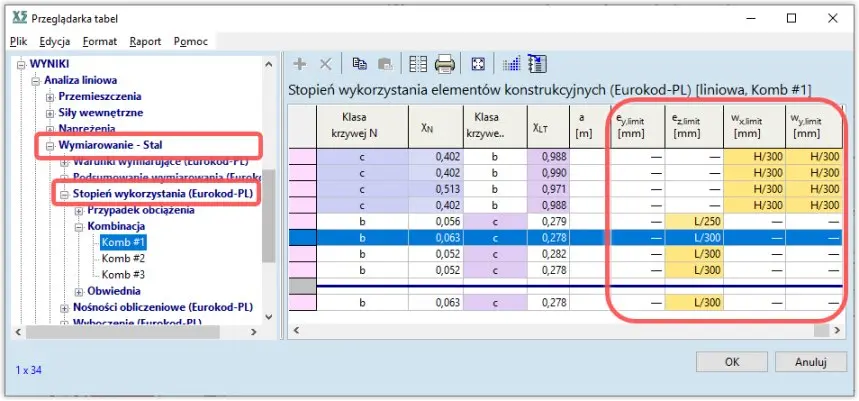This screenshot has height=401, width=859.
Task: Click the delete X toolbar icon
Action: 325,64
